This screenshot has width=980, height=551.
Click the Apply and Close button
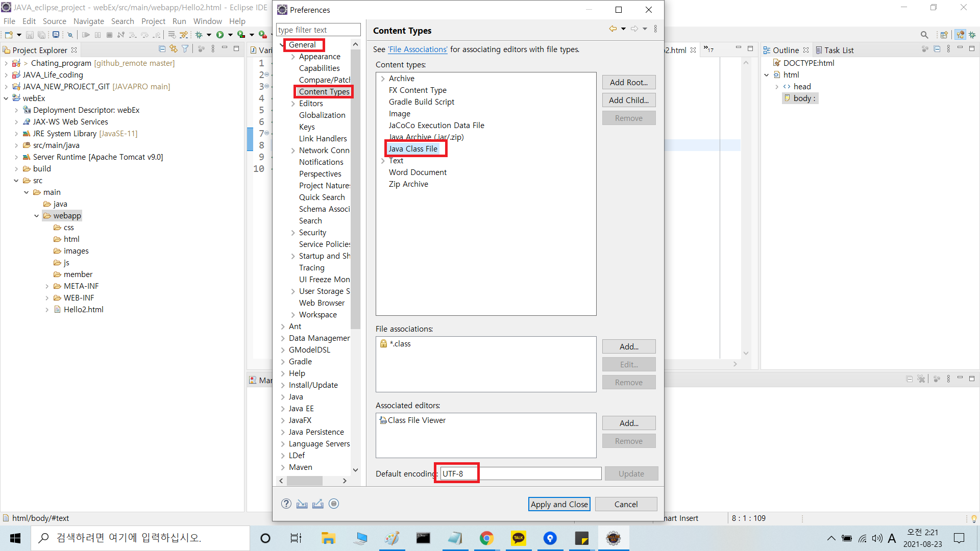(559, 504)
